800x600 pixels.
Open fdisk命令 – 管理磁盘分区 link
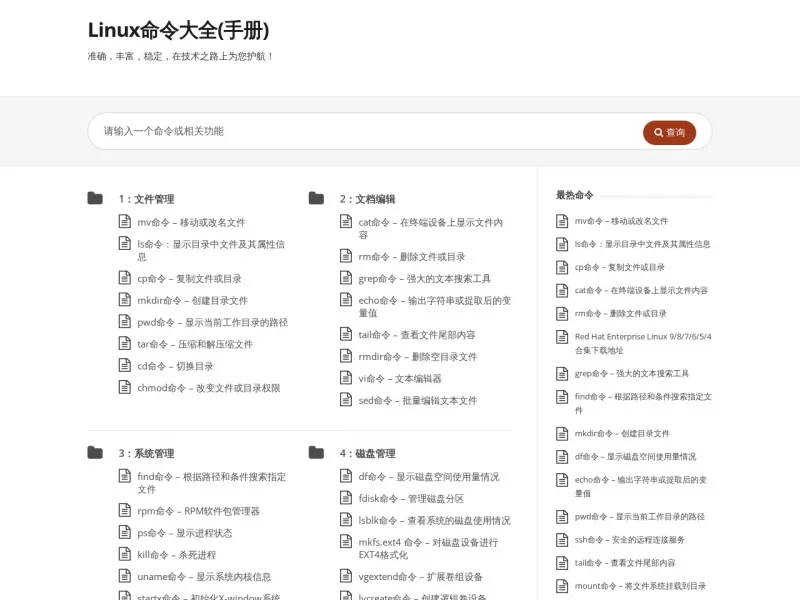[411, 498]
